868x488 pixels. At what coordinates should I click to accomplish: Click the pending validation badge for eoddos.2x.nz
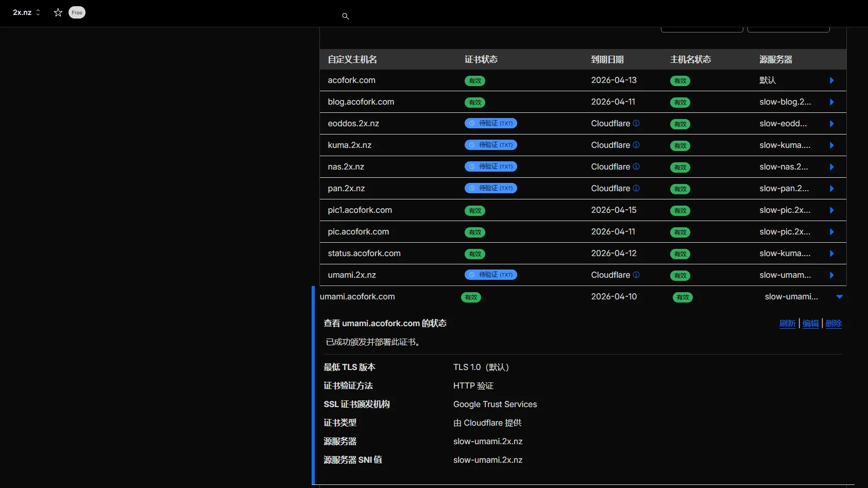490,124
